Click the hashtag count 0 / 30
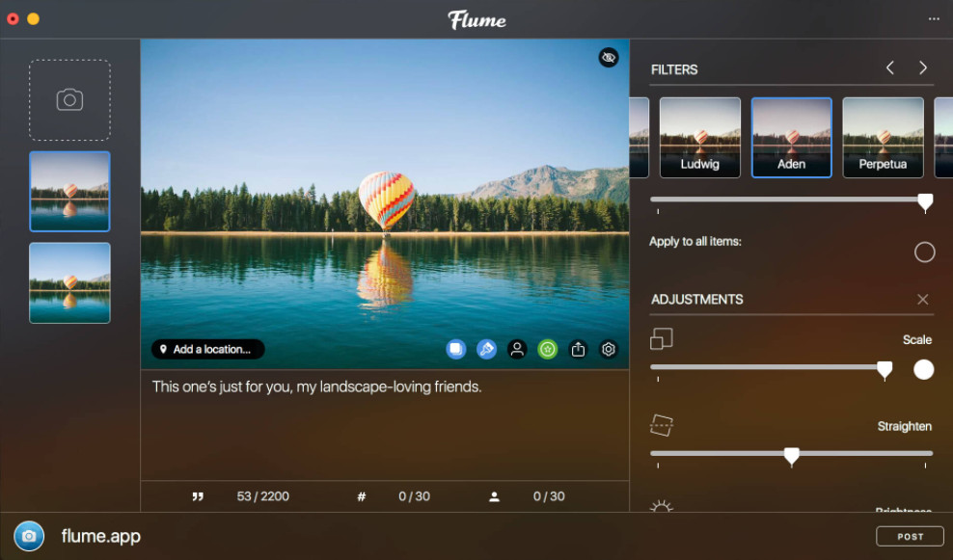Viewport: 953px width, 560px height. tap(415, 496)
